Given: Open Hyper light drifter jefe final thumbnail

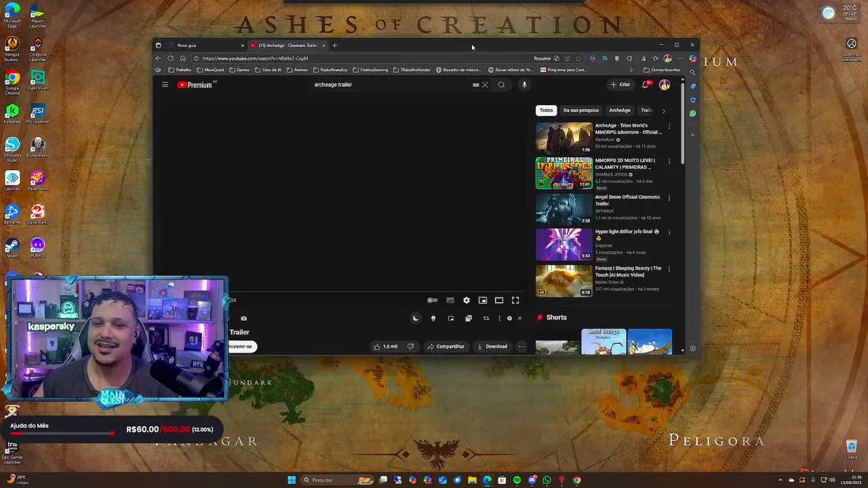Looking at the screenshot, I should pos(564,244).
